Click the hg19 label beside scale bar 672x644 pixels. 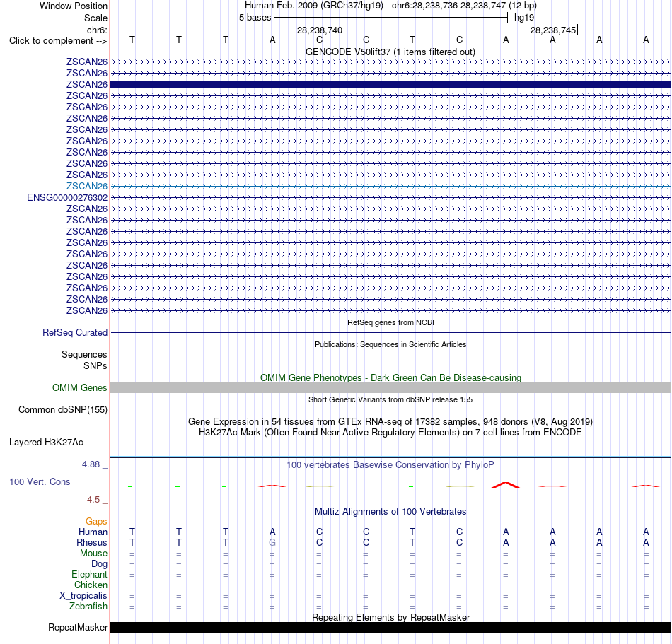(524, 18)
